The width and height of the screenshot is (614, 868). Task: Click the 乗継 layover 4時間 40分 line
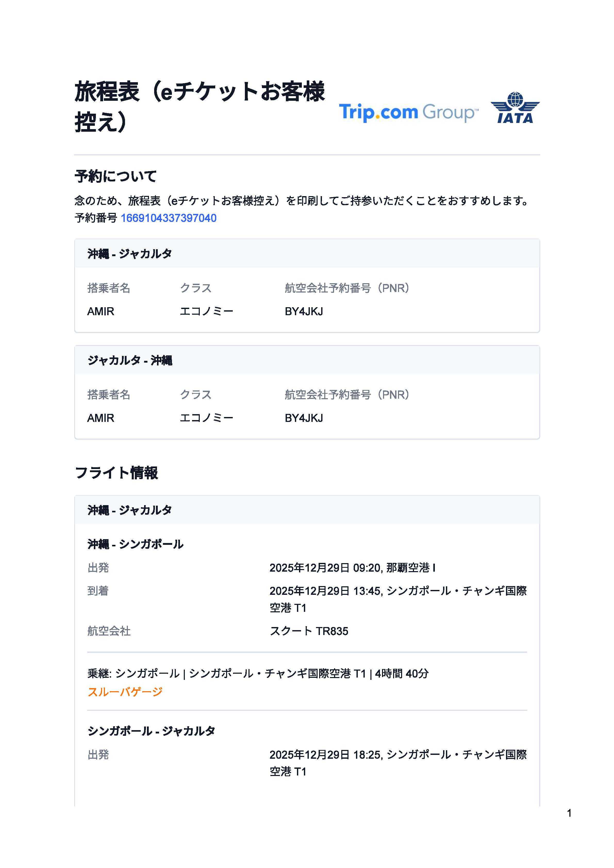258,673
